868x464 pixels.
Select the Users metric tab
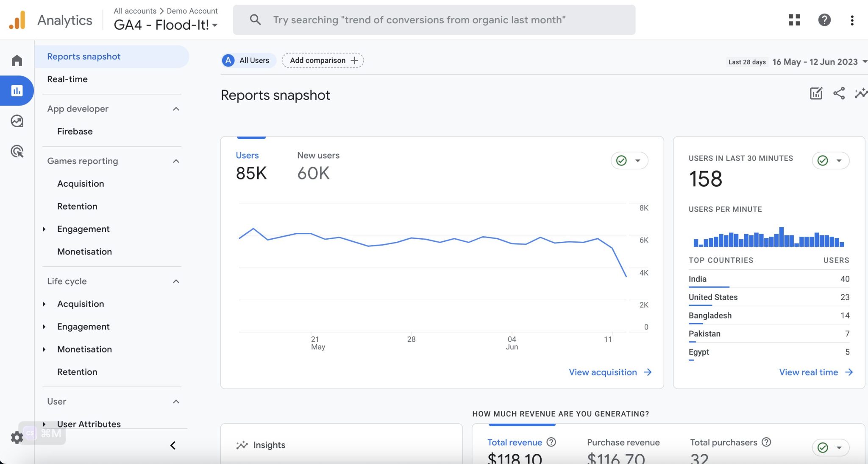[x=251, y=166]
